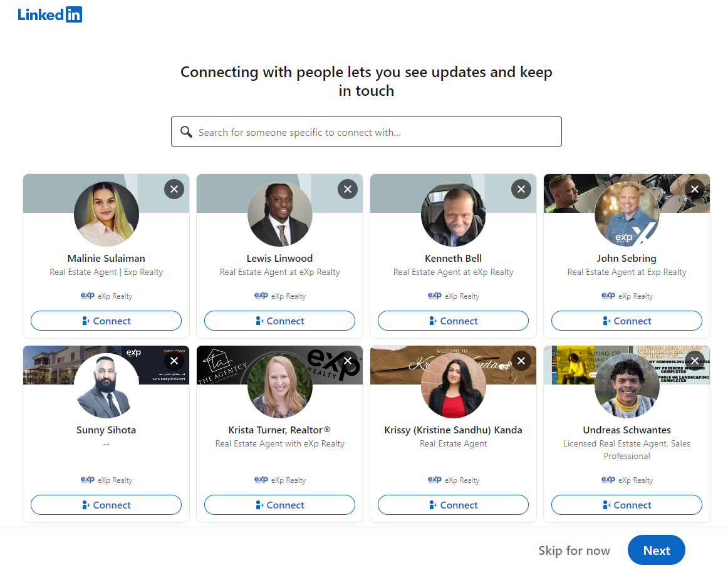Dismiss John Sebring's suggestion card
728x568 pixels.
tap(695, 189)
